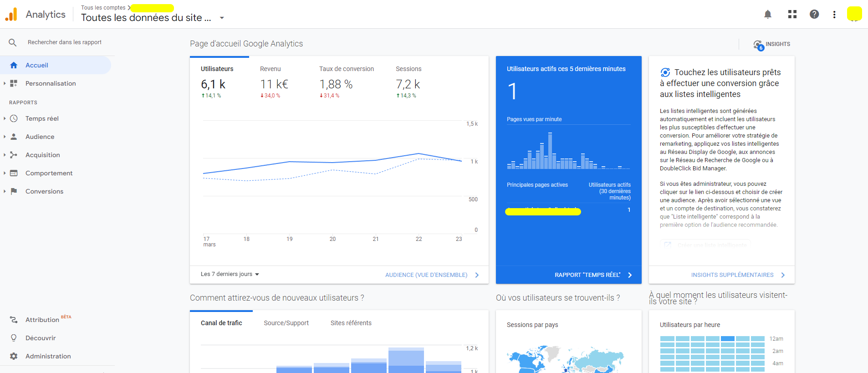Click the Conversions flag icon

click(x=14, y=191)
